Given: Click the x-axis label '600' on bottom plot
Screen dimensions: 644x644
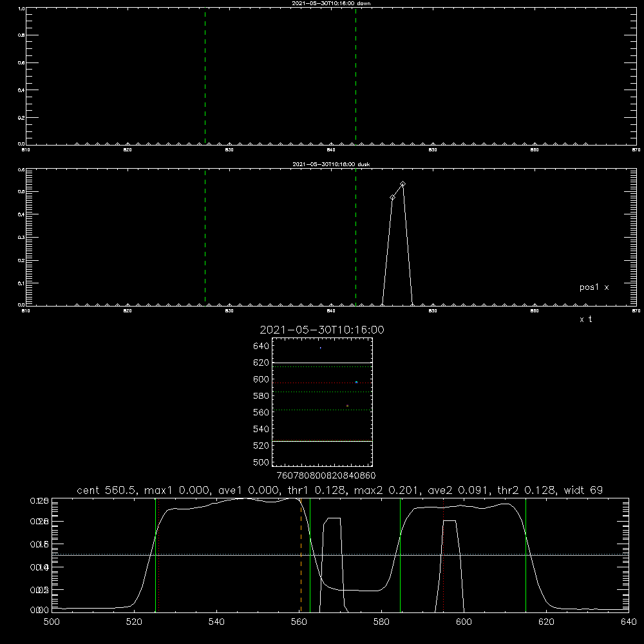Looking at the screenshot, I should tap(464, 622).
